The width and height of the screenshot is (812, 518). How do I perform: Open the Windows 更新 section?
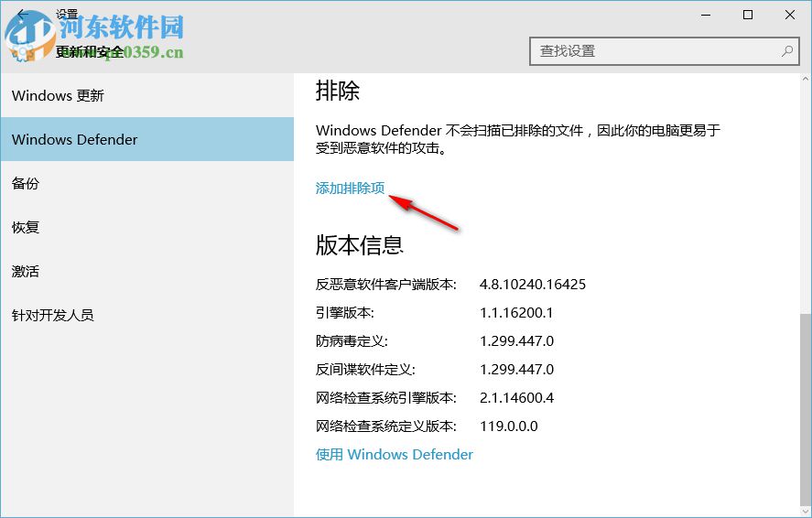147,95
